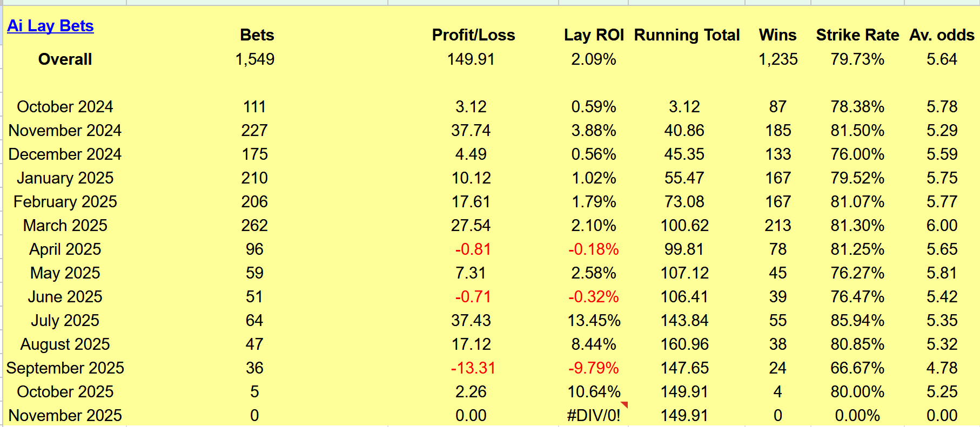
Task: Click the April 2025 negative ROI -0.18%
Action: point(593,249)
